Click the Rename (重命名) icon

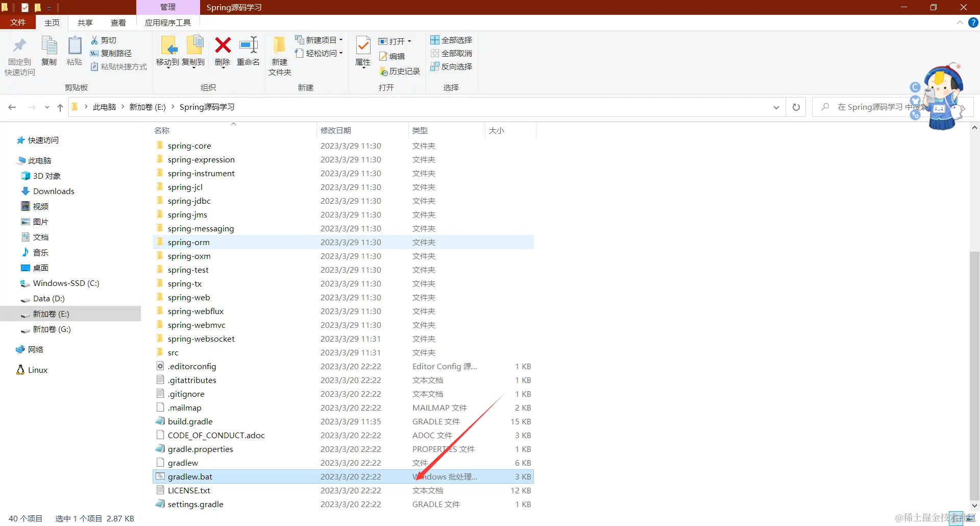point(249,45)
